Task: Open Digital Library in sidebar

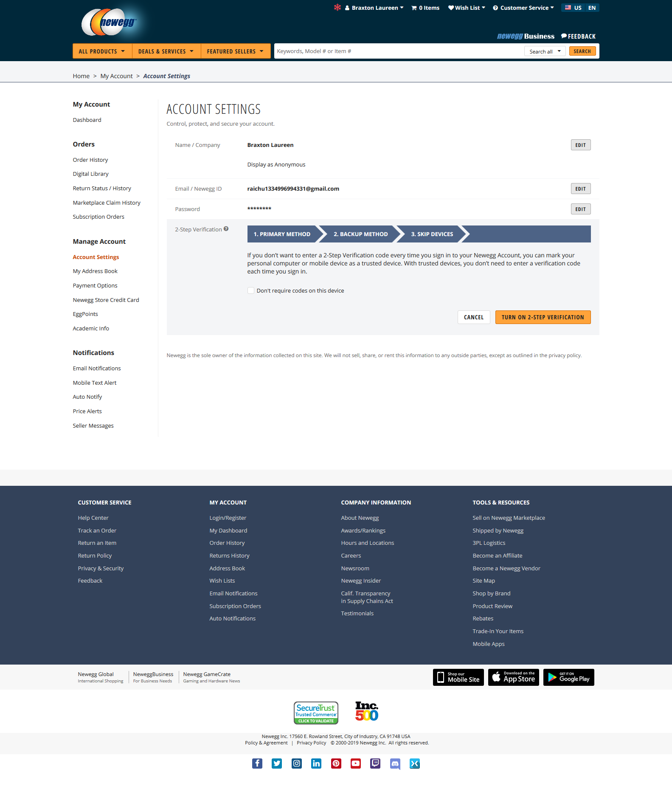Action: click(x=91, y=174)
